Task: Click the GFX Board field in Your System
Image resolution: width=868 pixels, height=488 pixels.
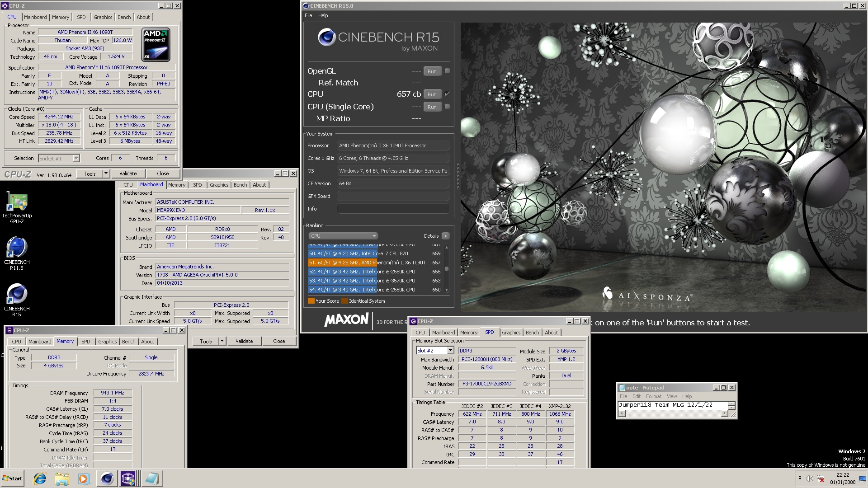Action: (x=393, y=196)
